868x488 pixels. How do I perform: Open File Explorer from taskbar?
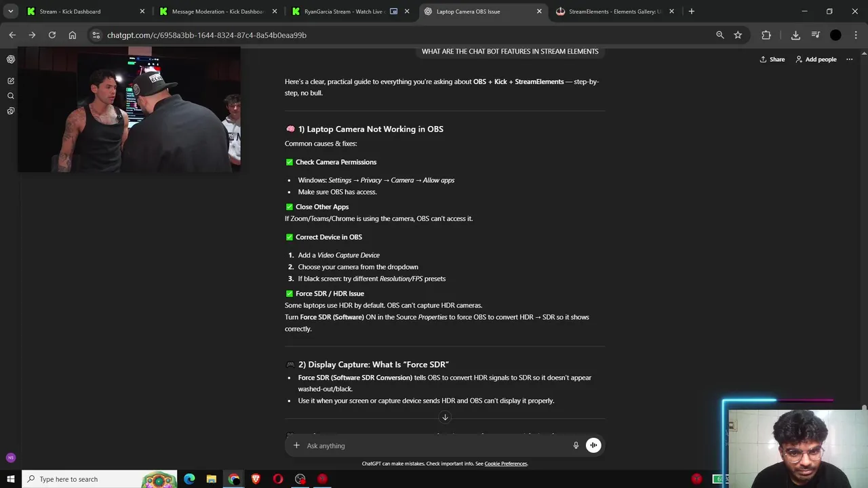pyautogui.click(x=212, y=479)
